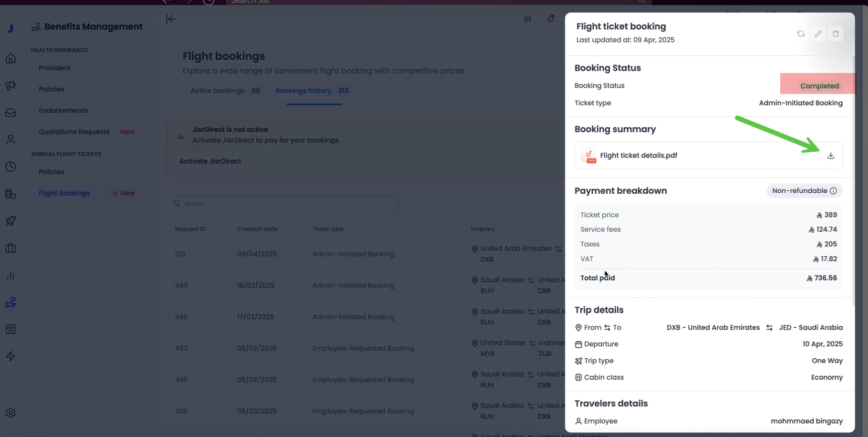Click the Activate JisrDirect button
The width and height of the screenshot is (868, 437).
click(x=210, y=161)
